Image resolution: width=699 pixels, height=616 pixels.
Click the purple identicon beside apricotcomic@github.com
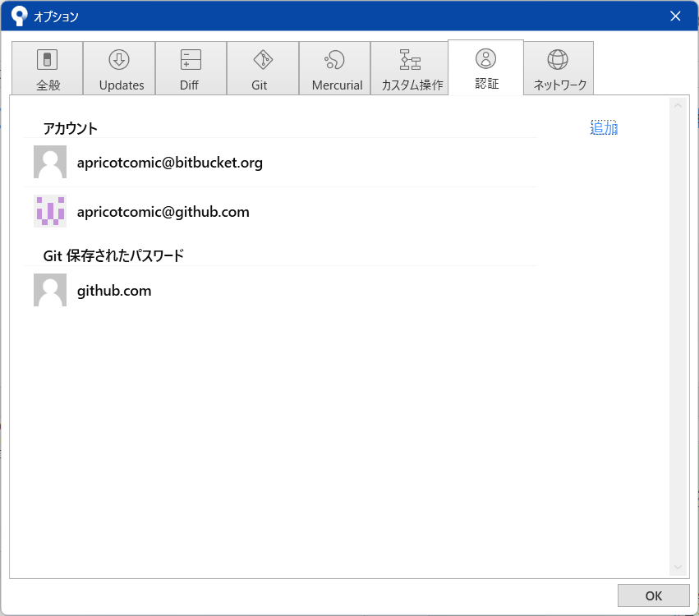pyautogui.click(x=50, y=211)
